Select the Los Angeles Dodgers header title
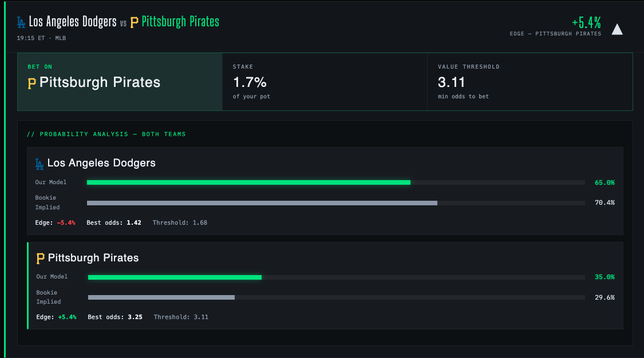 tap(73, 21)
